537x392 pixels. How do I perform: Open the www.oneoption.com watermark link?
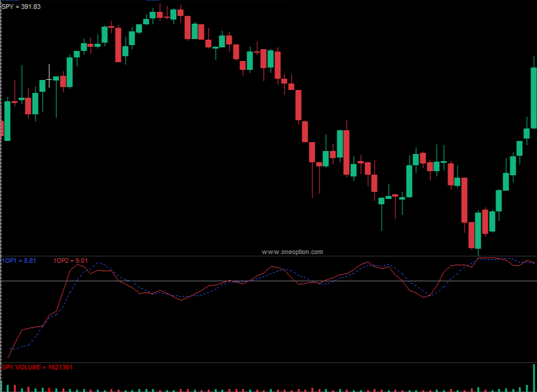[x=292, y=252]
